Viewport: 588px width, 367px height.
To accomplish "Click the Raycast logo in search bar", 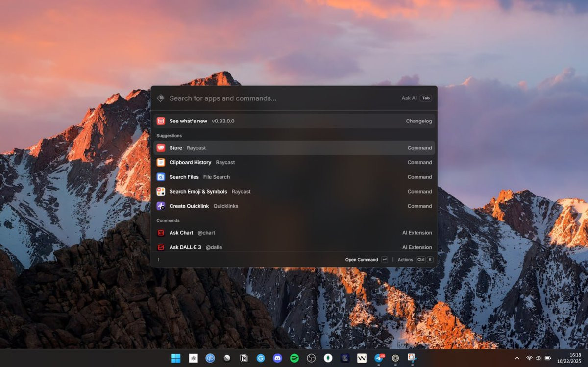I will click(x=161, y=98).
